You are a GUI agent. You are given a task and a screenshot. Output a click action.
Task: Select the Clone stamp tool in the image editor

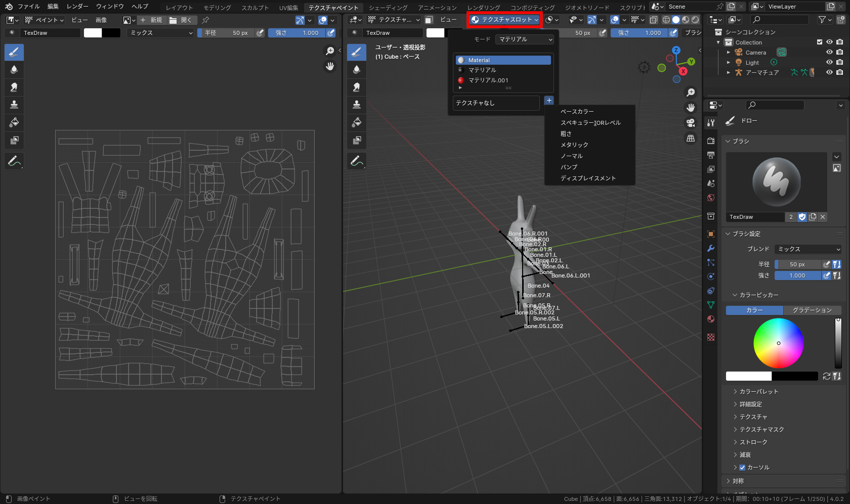(x=14, y=104)
